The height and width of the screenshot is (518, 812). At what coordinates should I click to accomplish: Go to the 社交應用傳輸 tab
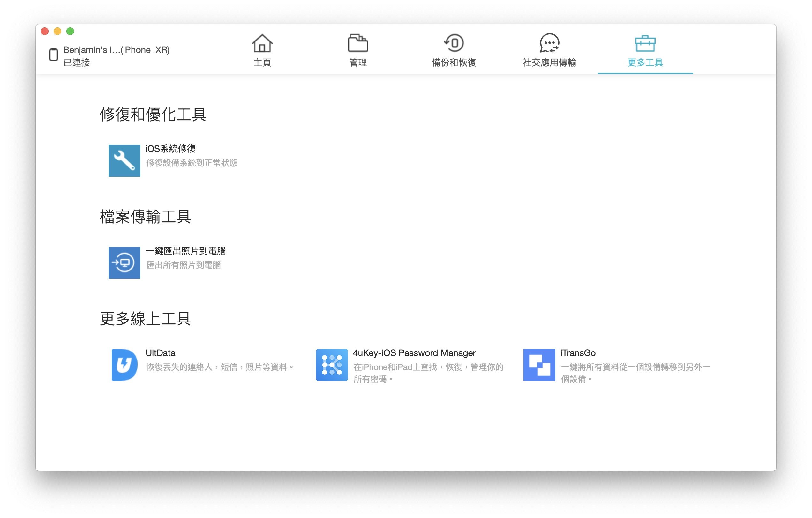tap(549, 50)
